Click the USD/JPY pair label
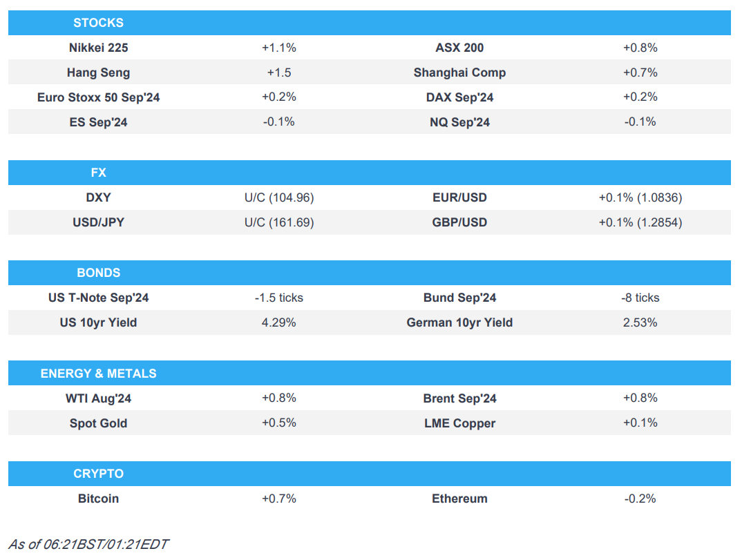This screenshot has width=751, height=560. pos(98,222)
